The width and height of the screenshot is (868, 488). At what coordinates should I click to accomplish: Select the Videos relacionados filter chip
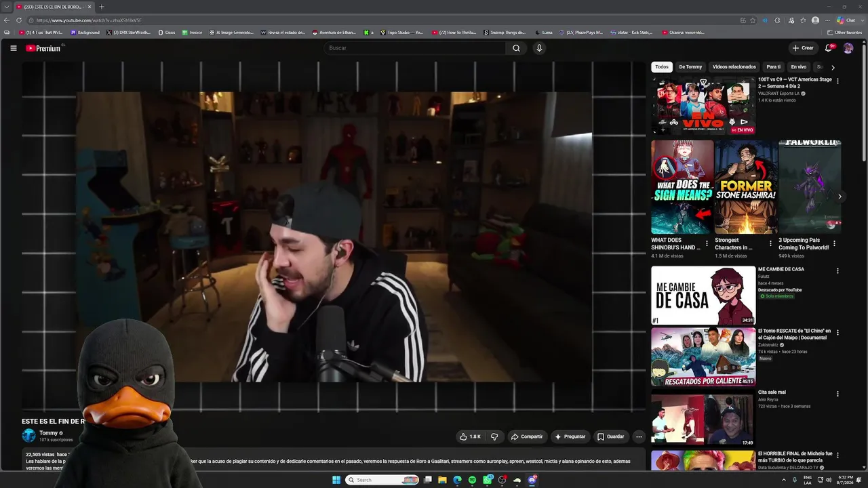(x=734, y=67)
